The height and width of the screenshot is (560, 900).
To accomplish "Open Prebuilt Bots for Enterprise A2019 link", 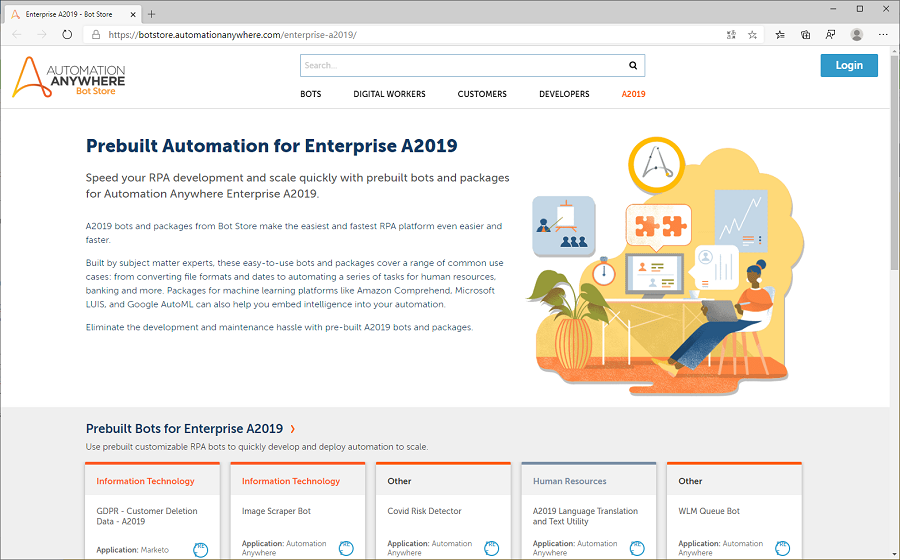I will [x=184, y=429].
